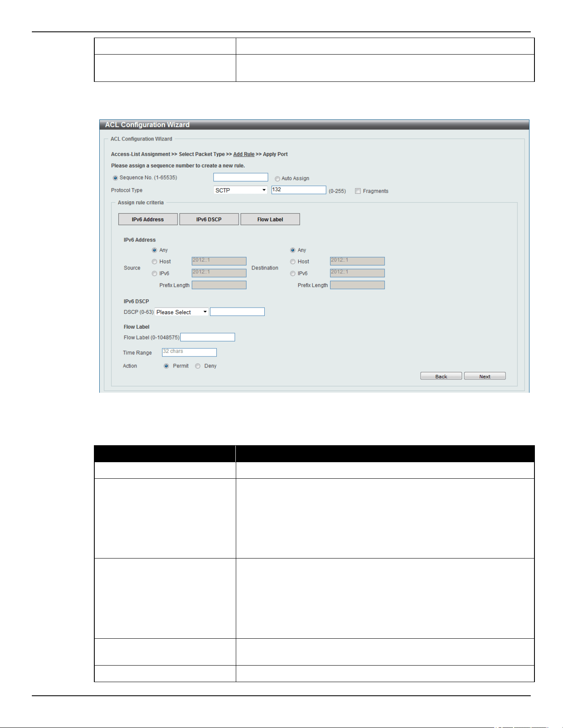Click the ACL Configuration Wizard title bar
This screenshot has width=563, height=728.
coord(314,125)
